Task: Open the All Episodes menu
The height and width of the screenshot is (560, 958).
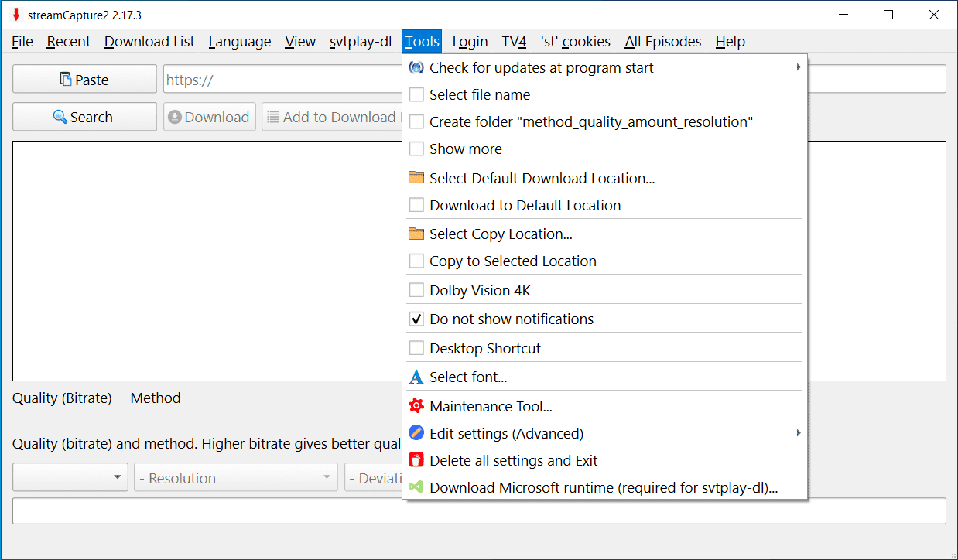Action: point(662,42)
